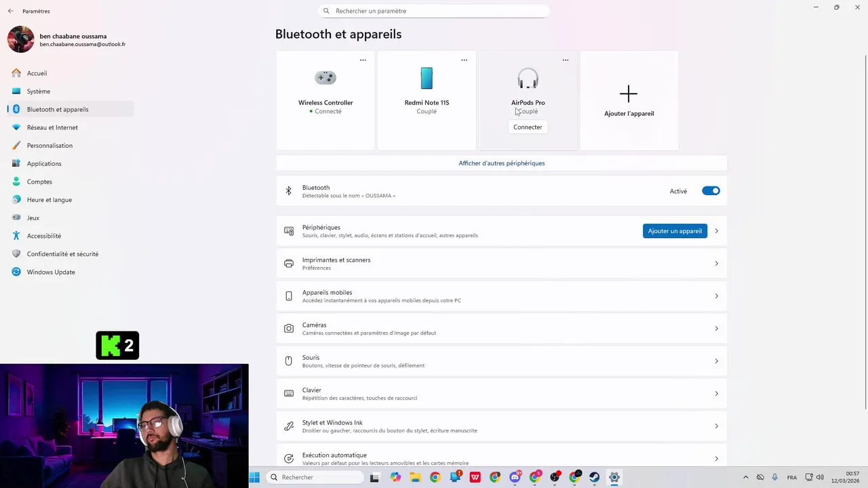Open more options for AirPods Pro
The width and height of the screenshot is (868, 488).
point(565,60)
